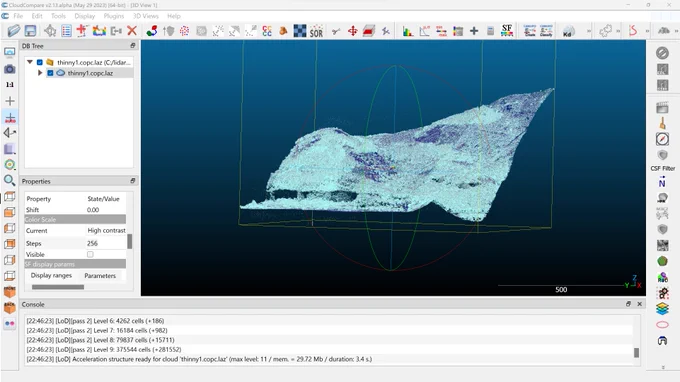This screenshot has width=680, height=382.
Task: Open the File menu
Action: (18, 16)
